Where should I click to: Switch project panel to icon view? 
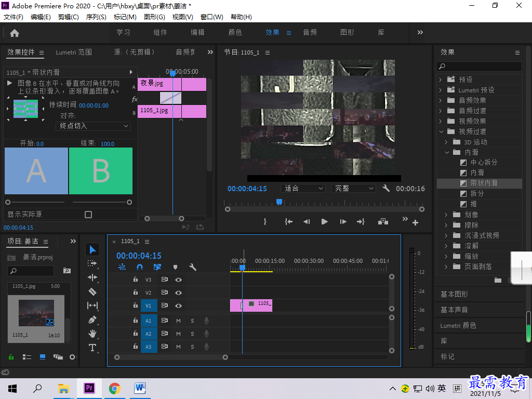point(43,357)
